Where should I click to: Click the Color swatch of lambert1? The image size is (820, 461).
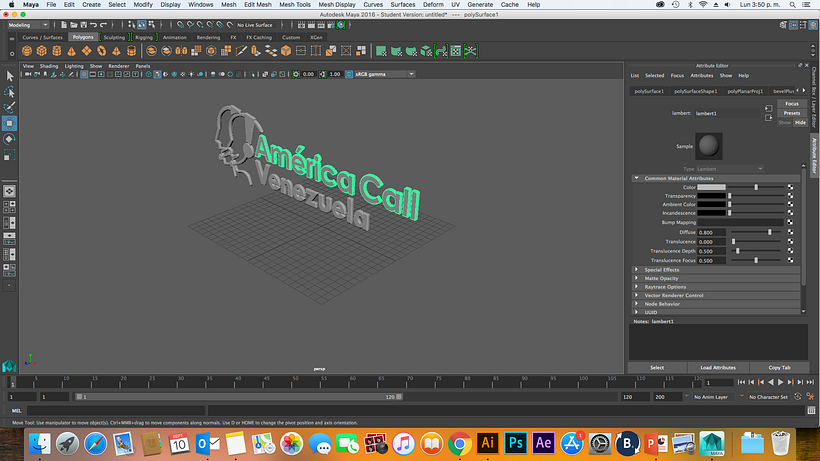(711, 187)
